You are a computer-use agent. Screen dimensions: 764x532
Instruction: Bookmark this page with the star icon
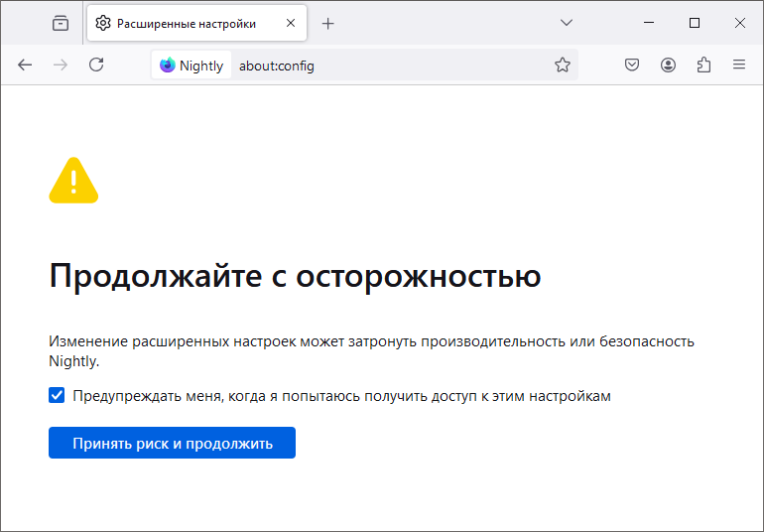563,65
